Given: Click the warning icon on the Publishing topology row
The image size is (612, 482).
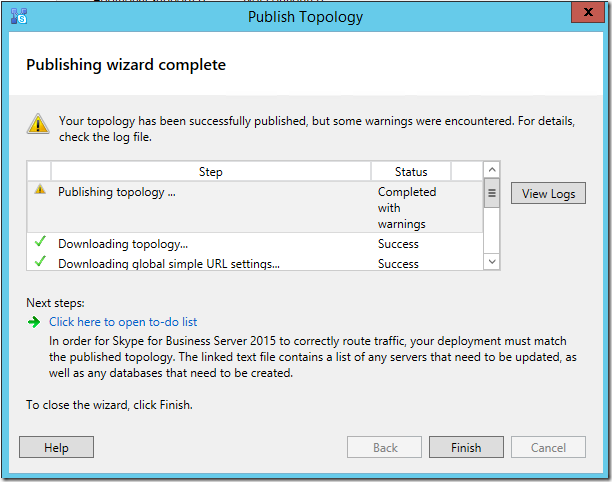Looking at the screenshot, I should tap(40, 190).
